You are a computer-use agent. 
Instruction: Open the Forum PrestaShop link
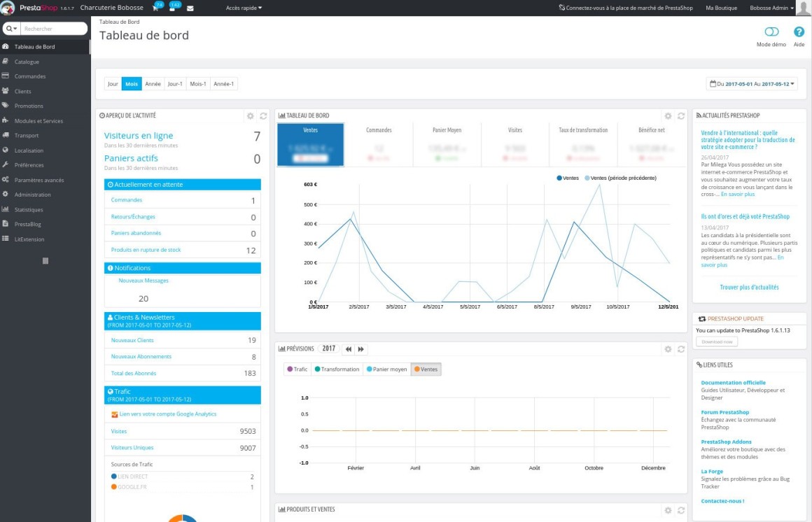(724, 412)
